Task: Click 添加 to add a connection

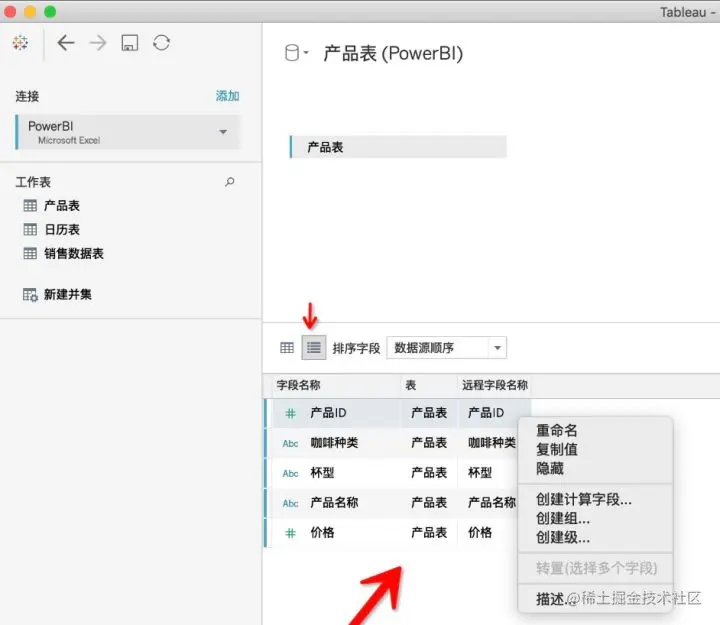Action: tap(227, 96)
